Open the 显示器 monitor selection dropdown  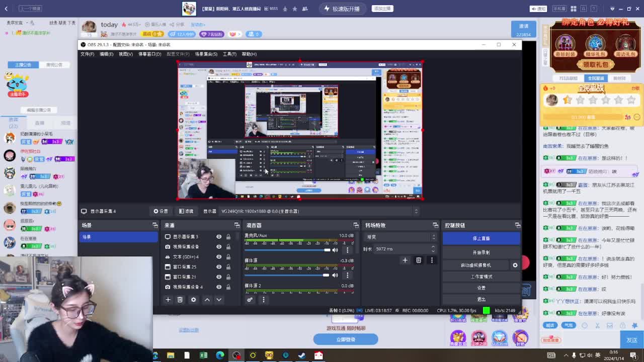319,211
